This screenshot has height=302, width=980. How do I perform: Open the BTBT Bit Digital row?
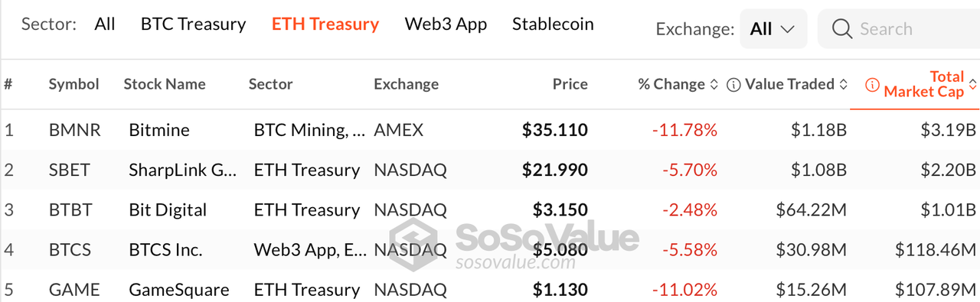pyautogui.click(x=490, y=209)
